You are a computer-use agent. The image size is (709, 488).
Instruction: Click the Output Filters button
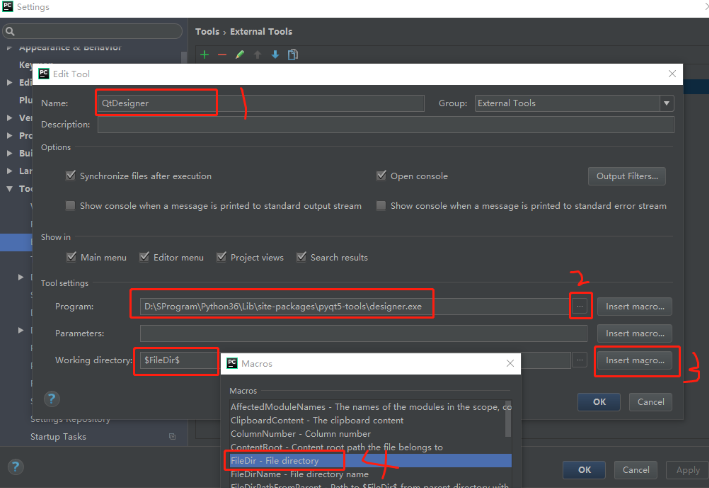pos(626,176)
